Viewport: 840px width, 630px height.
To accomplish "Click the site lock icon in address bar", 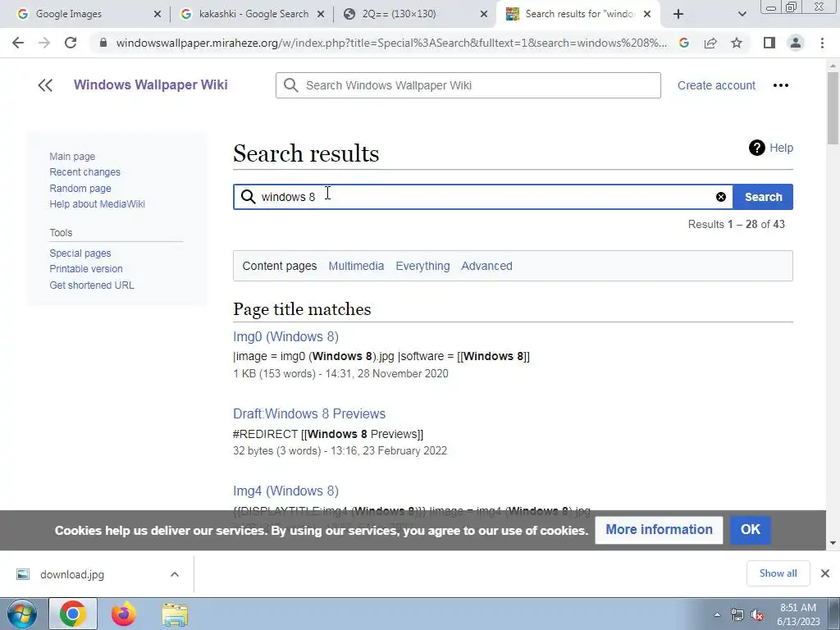I will (x=103, y=43).
